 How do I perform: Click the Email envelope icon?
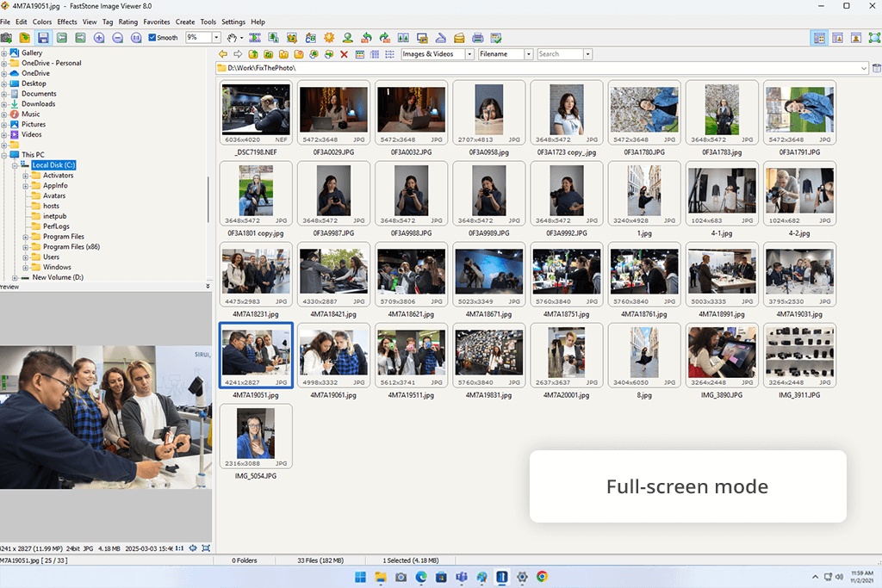[x=459, y=38]
